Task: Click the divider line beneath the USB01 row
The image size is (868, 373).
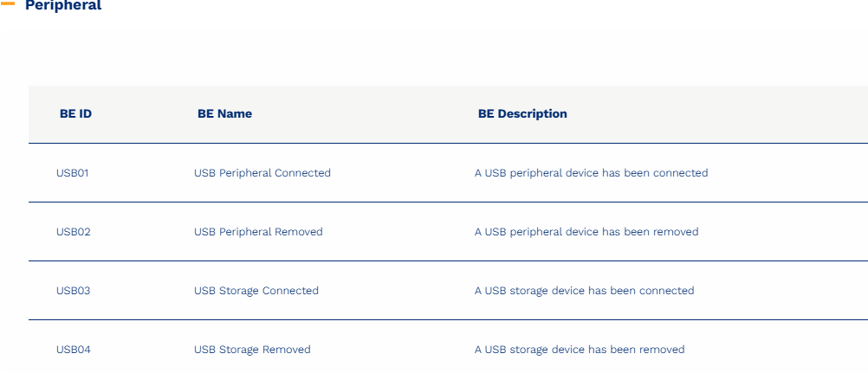Action: click(433, 203)
